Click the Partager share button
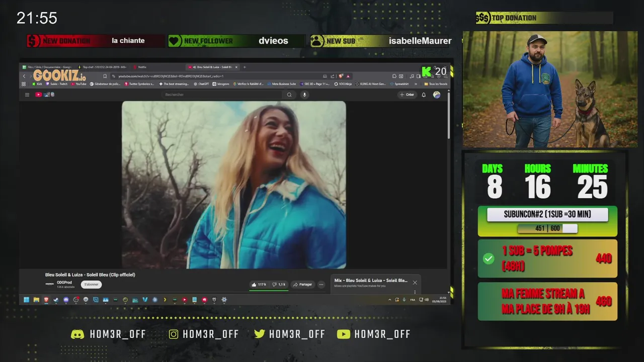This screenshot has width=644, height=362. tap(303, 285)
